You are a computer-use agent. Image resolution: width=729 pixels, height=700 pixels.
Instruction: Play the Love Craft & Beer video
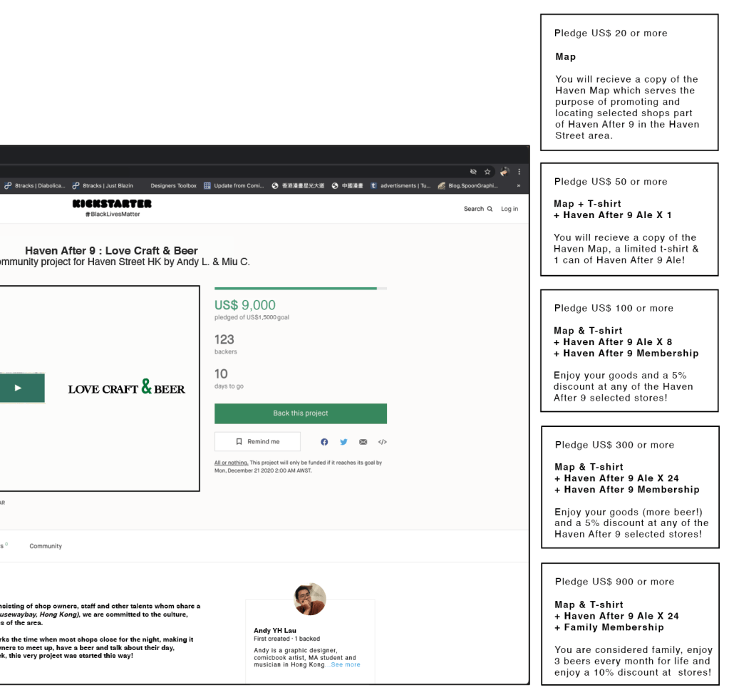click(19, 388)
